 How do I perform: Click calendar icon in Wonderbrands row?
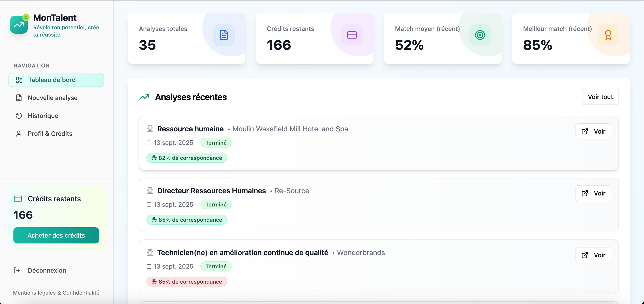click(149, 266)
